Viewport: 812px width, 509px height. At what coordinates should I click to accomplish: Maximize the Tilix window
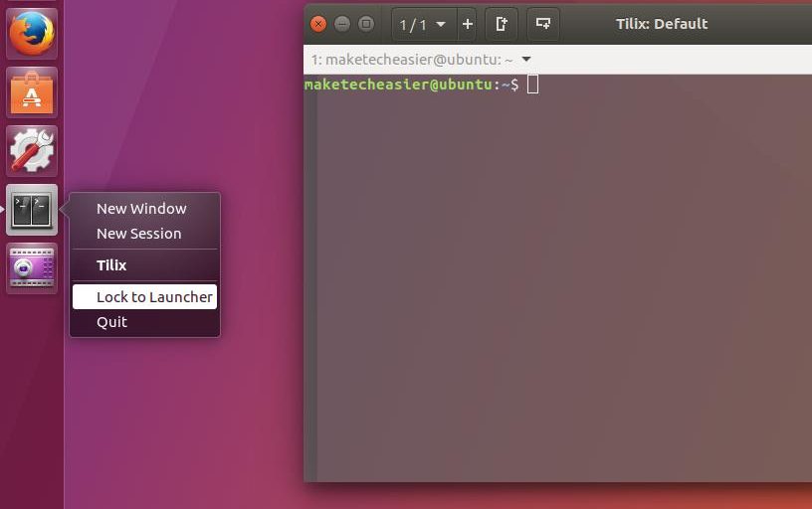point(366,24)
